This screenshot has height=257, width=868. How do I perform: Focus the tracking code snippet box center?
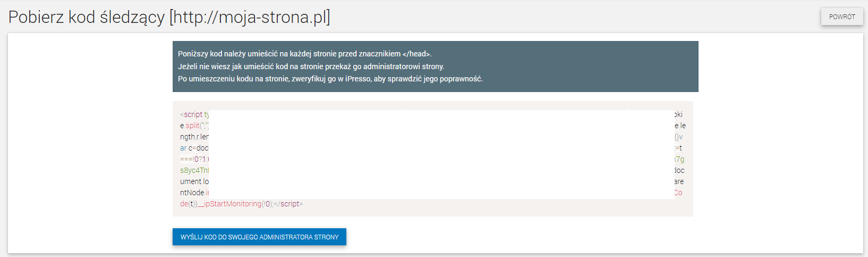[x=433, y=159]
